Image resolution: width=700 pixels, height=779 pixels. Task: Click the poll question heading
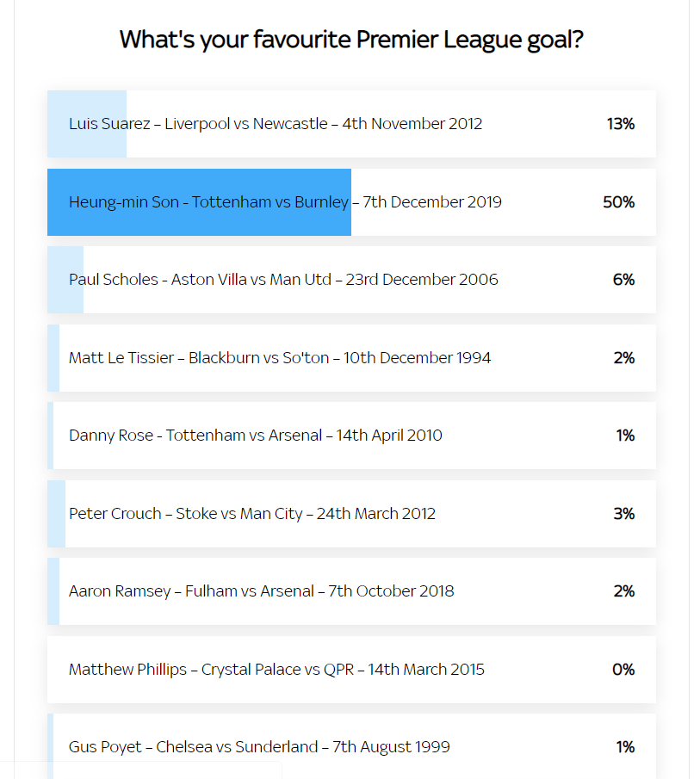pyautogui.click(x=351, y=40)
